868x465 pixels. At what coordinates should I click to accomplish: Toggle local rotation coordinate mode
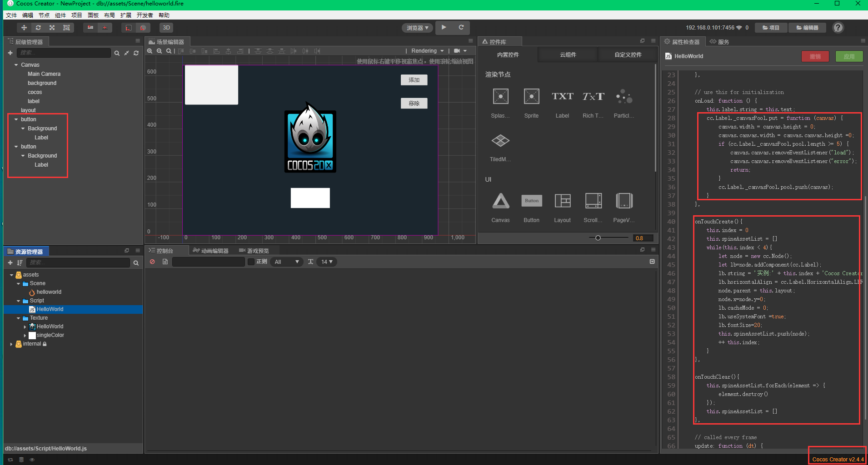point(129,28)
